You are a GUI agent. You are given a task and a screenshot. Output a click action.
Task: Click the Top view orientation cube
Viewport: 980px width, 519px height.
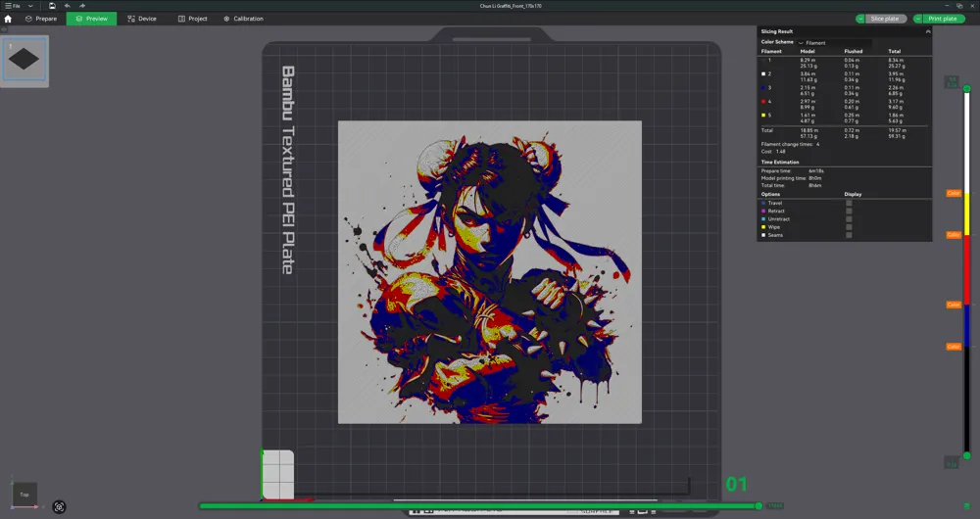tap(24, 495)
